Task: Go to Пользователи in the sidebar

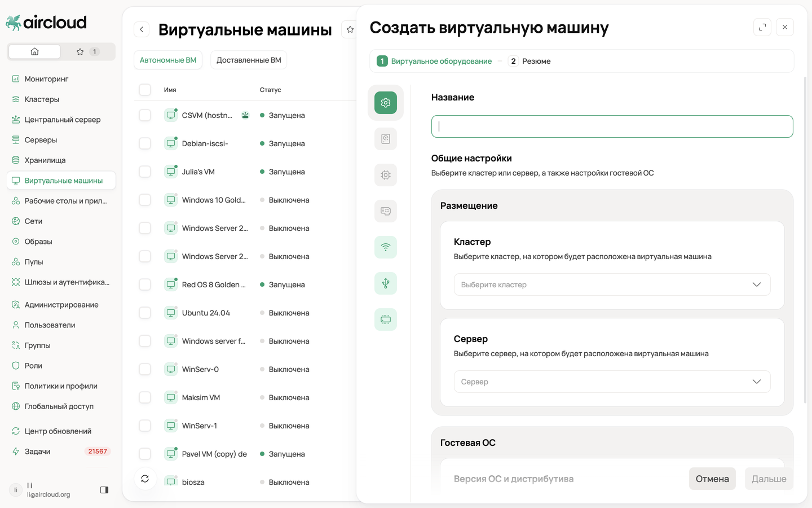Action: click(61, 325)
